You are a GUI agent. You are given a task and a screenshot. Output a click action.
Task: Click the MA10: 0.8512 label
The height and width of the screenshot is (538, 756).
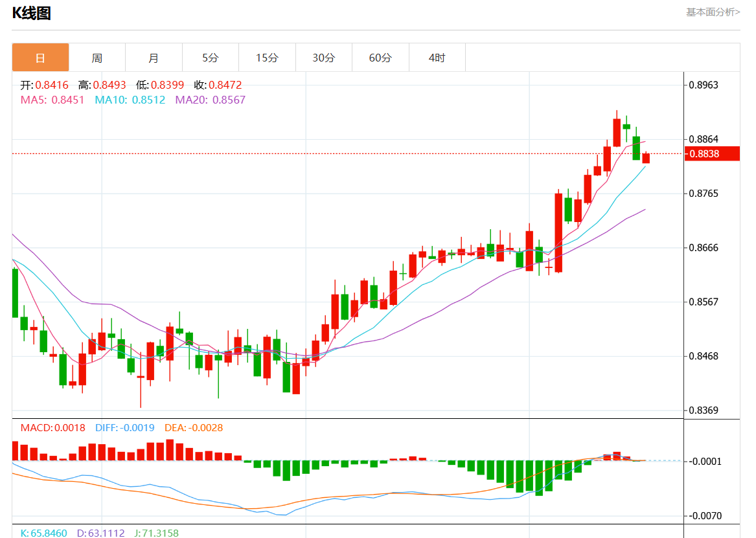pyautogui.click(x=130, y=100)
